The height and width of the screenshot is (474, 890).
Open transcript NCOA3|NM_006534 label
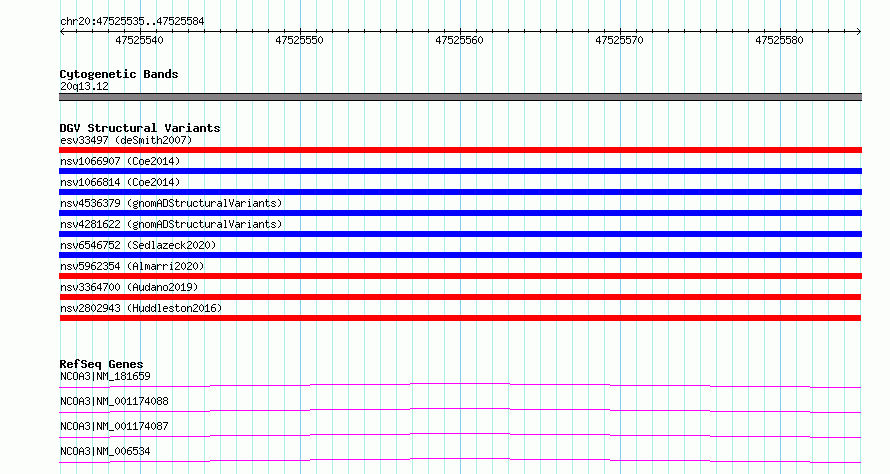click(x=105, y=451)
